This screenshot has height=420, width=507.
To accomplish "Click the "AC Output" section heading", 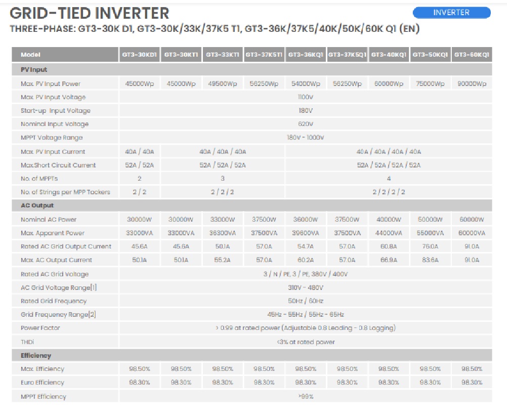I will [37, 205].
